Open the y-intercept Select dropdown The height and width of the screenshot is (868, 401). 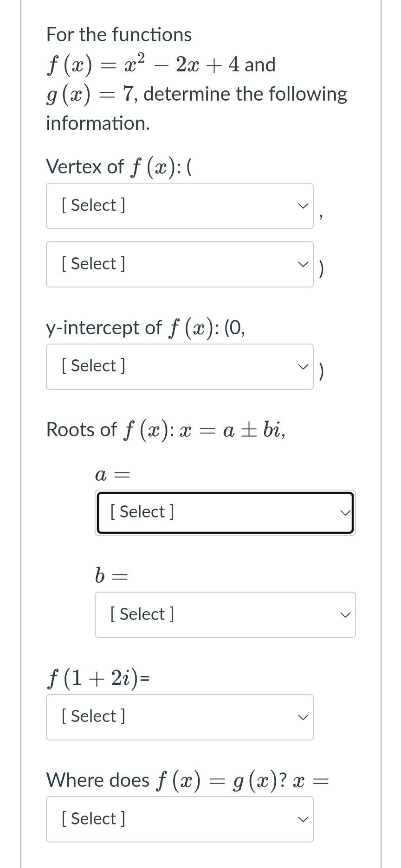pyautogui.click(x=180, y=366)
